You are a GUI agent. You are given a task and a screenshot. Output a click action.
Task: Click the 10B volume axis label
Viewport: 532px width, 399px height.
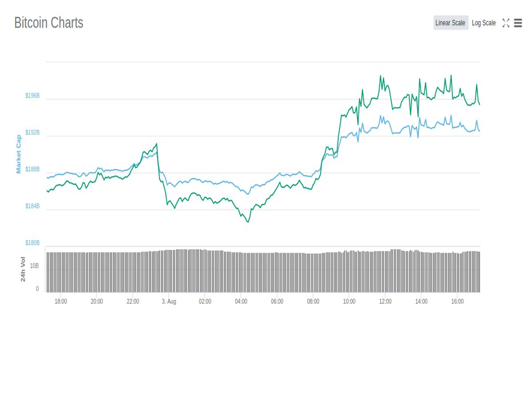click(34, 266)
